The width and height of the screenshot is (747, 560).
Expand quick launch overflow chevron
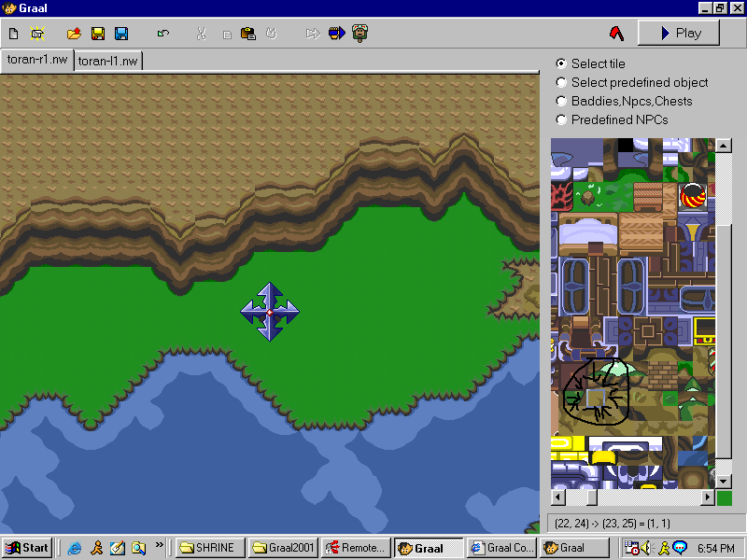pos(159,544)
